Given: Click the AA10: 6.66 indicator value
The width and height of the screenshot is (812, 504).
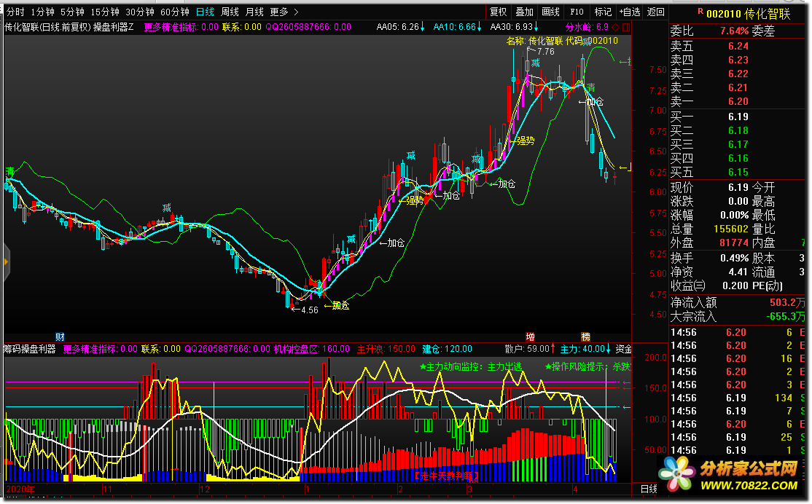Looking at the screenshot, I should (x=457, y=27).
